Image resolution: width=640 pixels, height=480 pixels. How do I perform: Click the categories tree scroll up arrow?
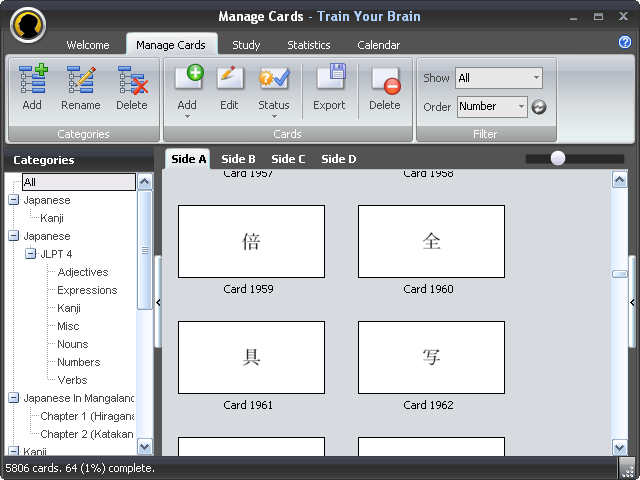pyautogui.click(x=144, y=181)
